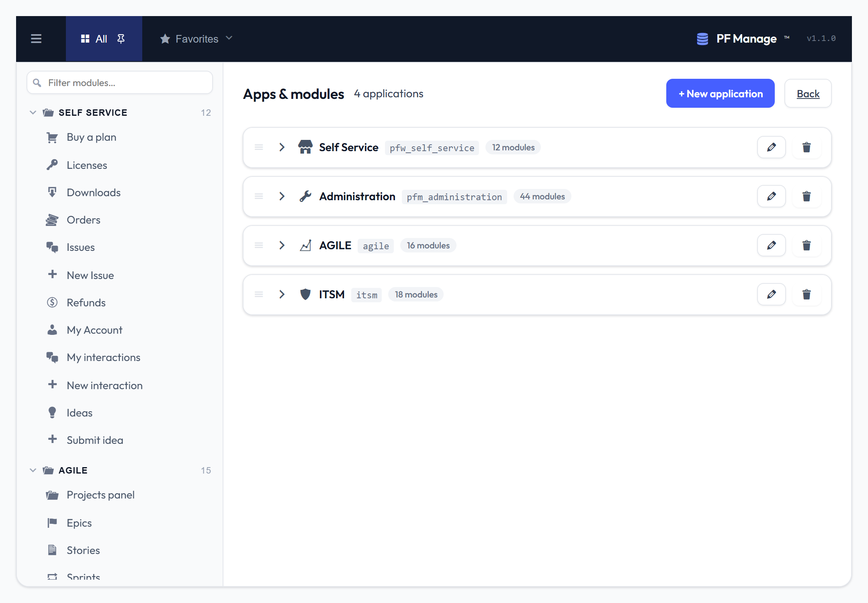868x603 pixels.
Task: Click the SELF SERVICE folder icon
Action: pos(48,113)
